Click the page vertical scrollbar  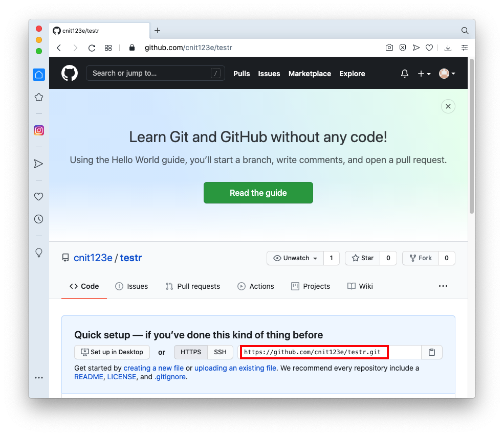[472, 136]
